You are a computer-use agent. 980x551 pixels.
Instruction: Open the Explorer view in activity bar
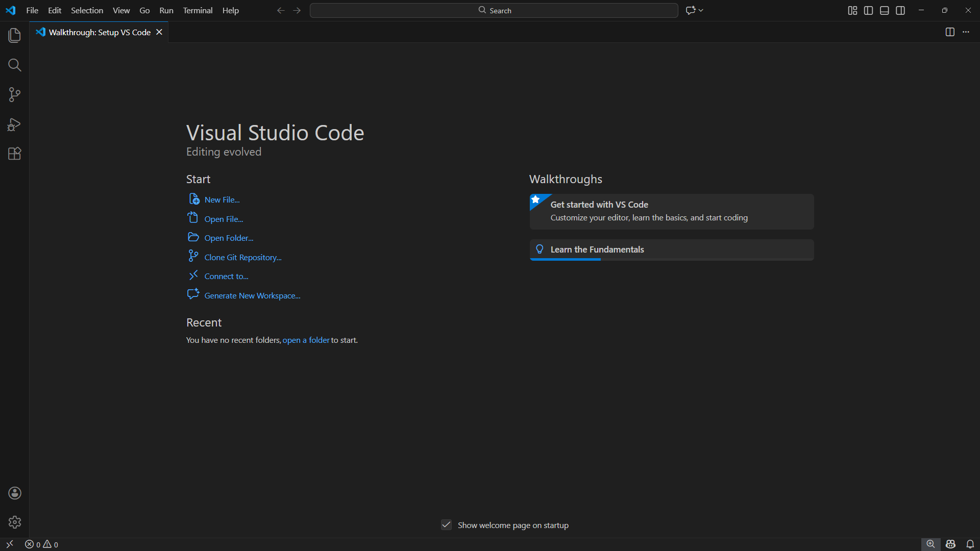pos(14,35)
